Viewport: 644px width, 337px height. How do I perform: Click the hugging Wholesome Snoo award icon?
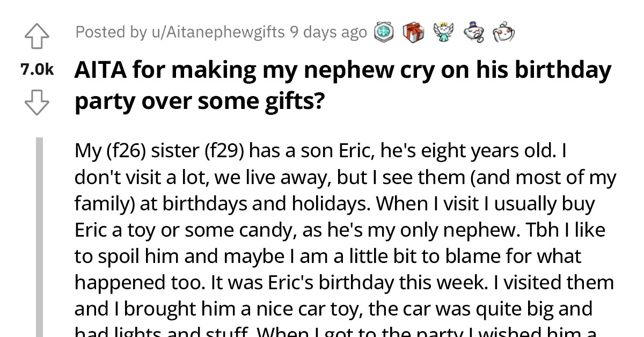pyautogui.click(x=503, y=32)
